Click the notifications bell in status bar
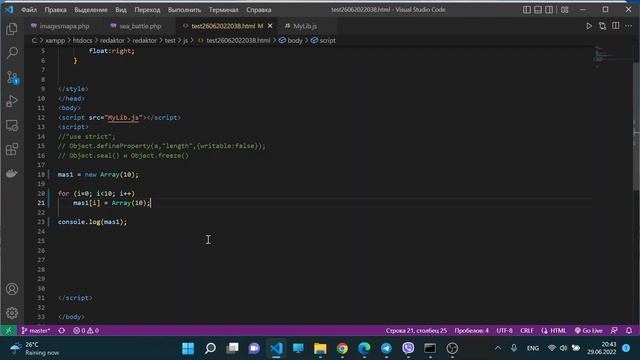 [629, 331]
